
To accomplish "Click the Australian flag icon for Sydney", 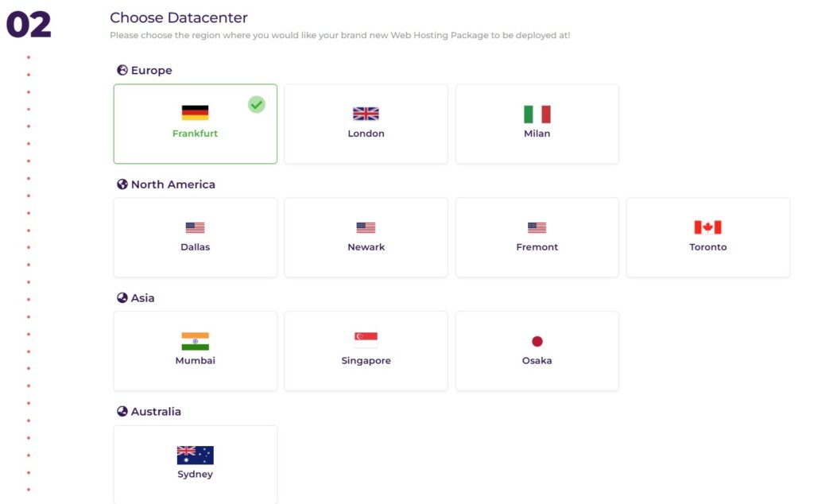I will 195,455.
